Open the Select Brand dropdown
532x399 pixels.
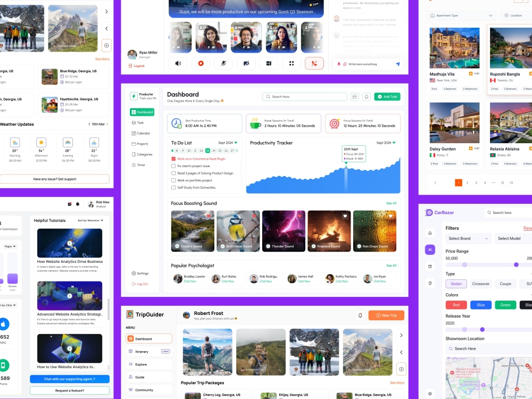pos(468,238)
